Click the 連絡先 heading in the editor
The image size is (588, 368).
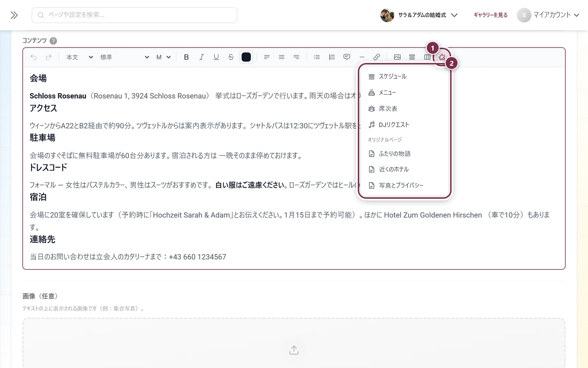(42, 239)
